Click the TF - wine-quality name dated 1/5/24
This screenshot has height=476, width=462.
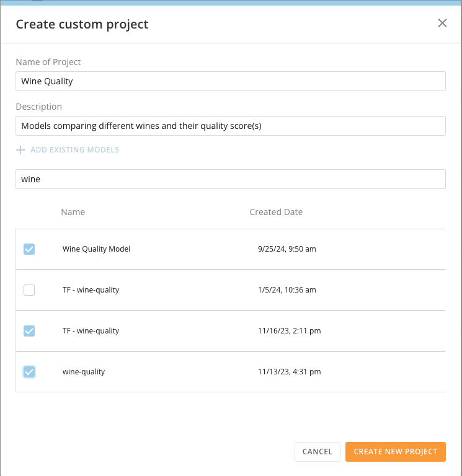(x=91, y=290)
